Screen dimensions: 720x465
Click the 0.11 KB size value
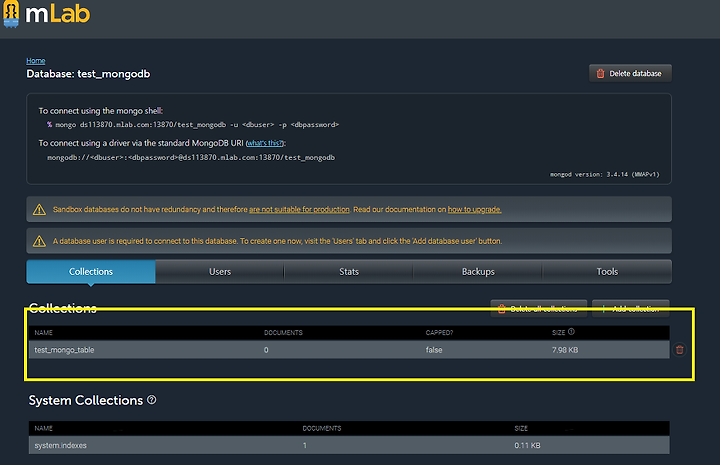pos(528,445)
